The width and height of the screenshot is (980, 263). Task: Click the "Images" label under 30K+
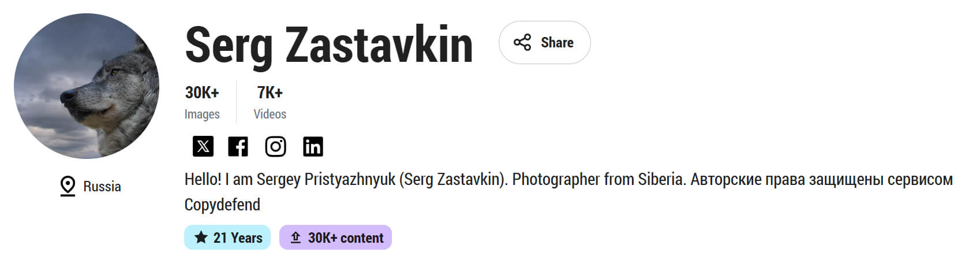tap(202, 114)
